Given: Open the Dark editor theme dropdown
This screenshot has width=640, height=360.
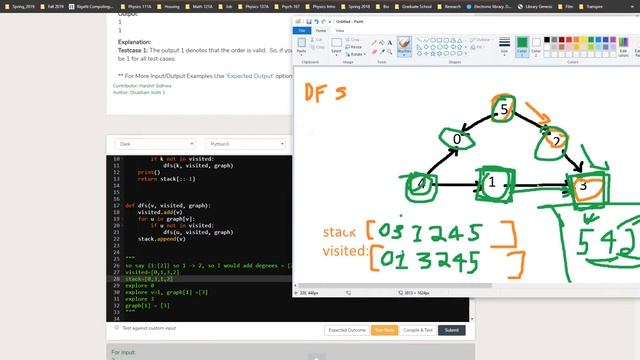Looking at the screenshot, I should click(155, 144).
